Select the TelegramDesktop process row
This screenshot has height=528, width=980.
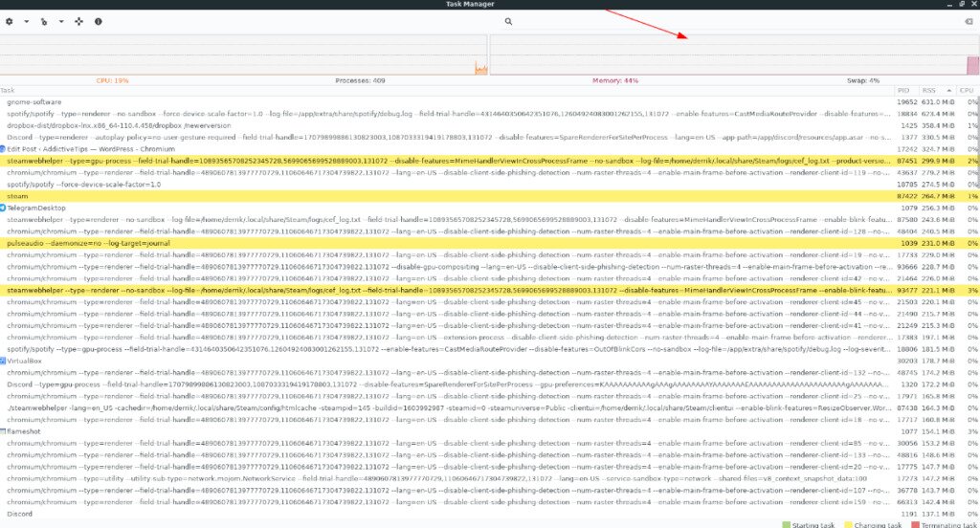coord(490,209)
